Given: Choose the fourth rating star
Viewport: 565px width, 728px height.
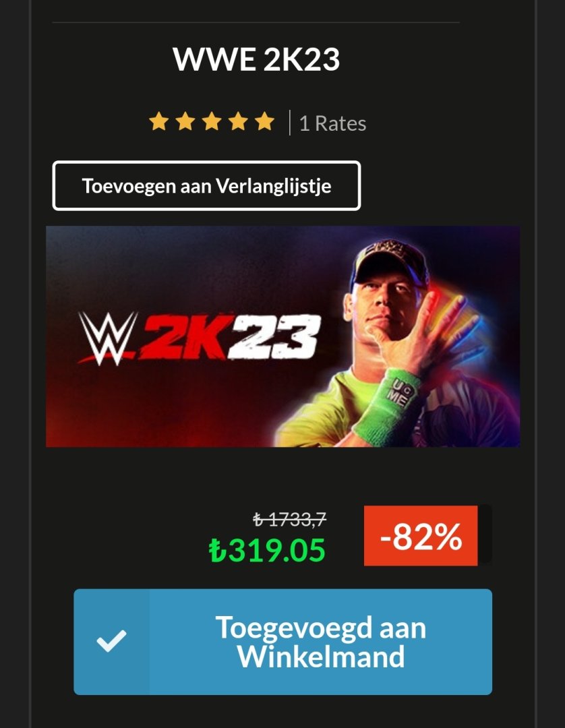Looking at the screenshot, I should pyautogui.click(x=238, y=121).
